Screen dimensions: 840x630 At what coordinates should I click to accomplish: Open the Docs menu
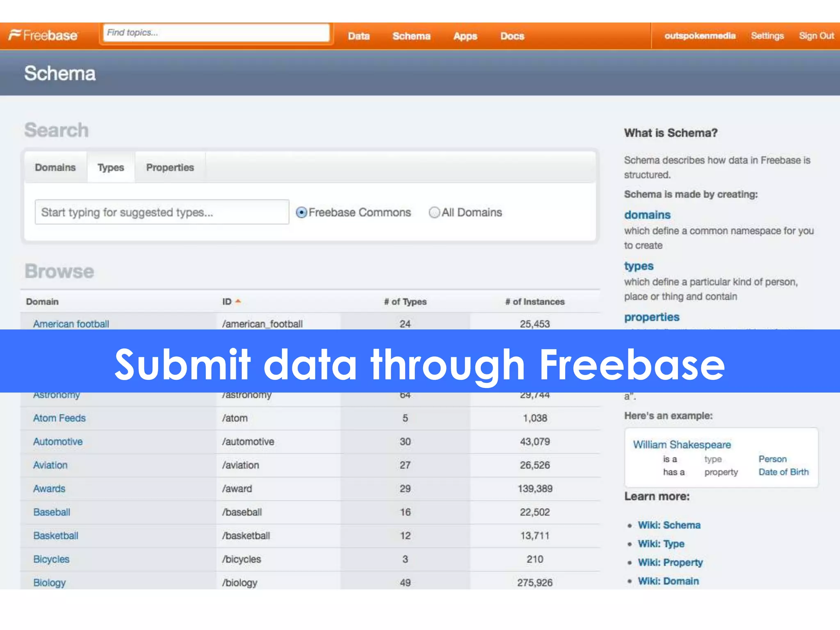512,36
